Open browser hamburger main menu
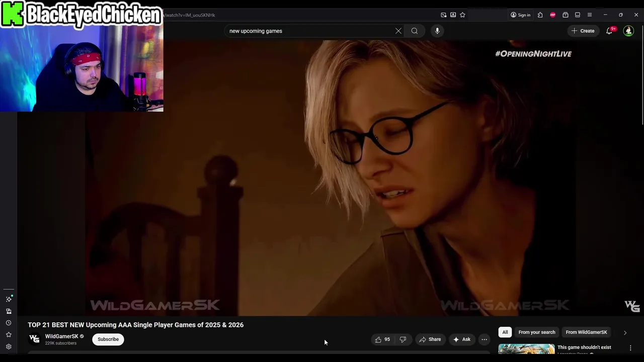Image resolution: width=644 pixels, height=362 pixels. coord(590,15)
